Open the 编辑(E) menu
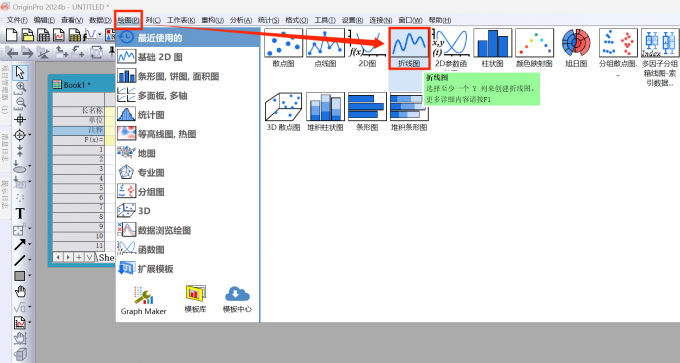The width and height of the screenshot is (680, 363). (44, 20)
